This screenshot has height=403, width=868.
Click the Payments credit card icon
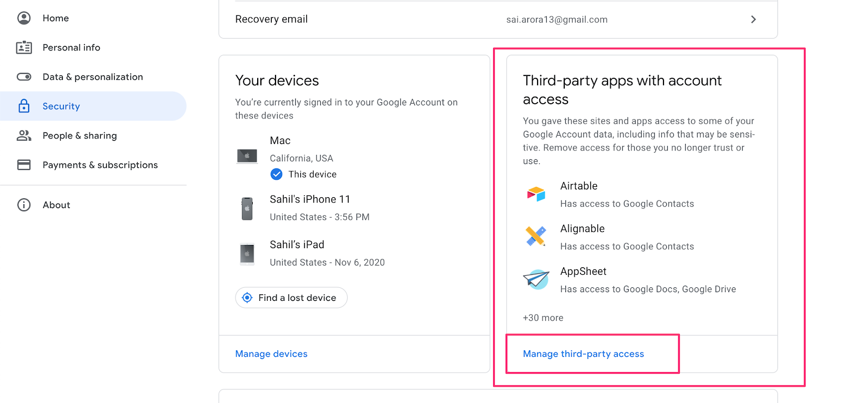[24, 165]
